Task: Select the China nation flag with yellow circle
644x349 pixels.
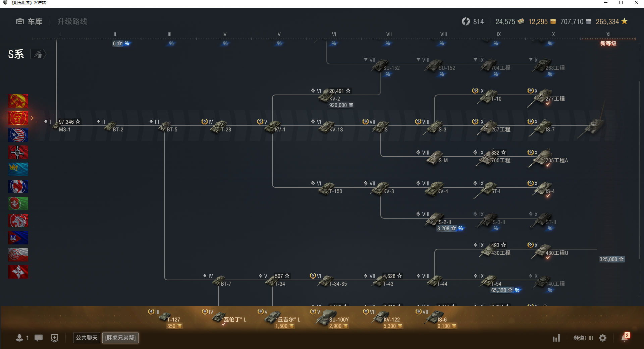Action: pos(18,101)
